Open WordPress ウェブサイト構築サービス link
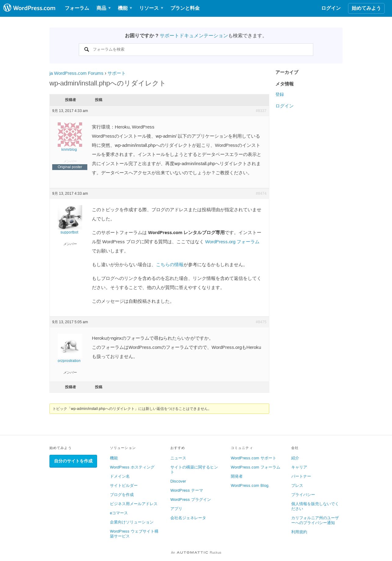 pyautogui.click(x=134, y=534)
